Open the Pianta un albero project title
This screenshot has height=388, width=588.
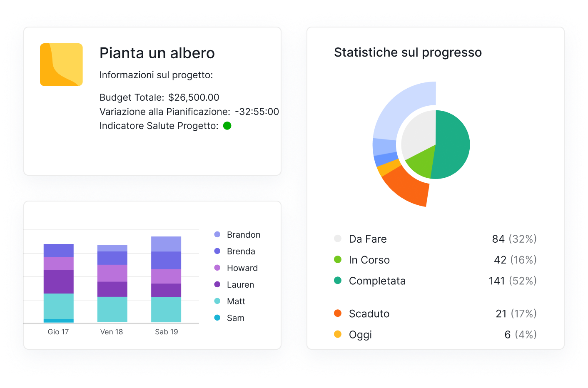click(157, 53)
